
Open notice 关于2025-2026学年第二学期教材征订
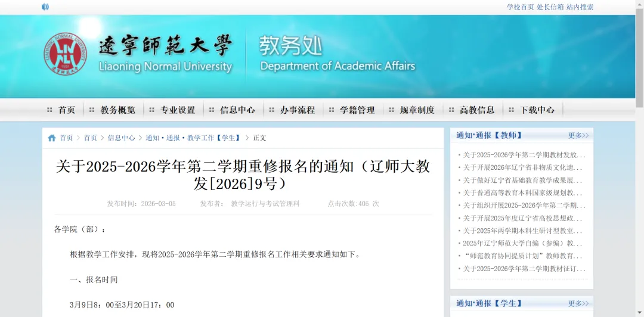tap(524, 269)
